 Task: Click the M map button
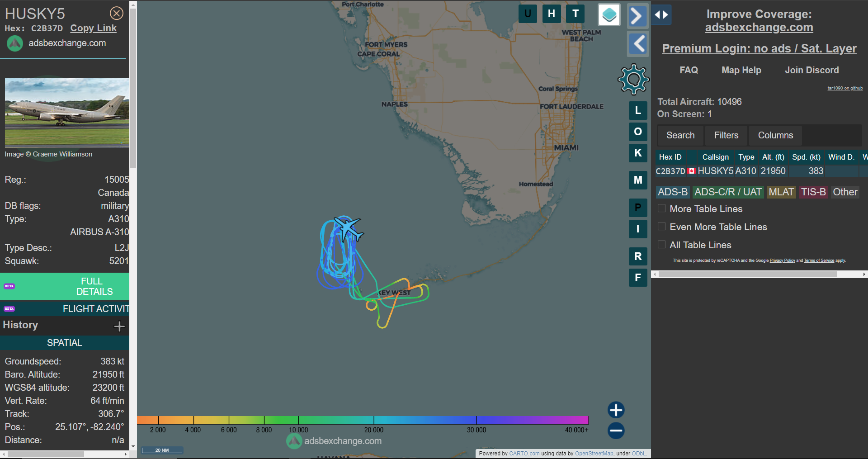pos(638,180)
